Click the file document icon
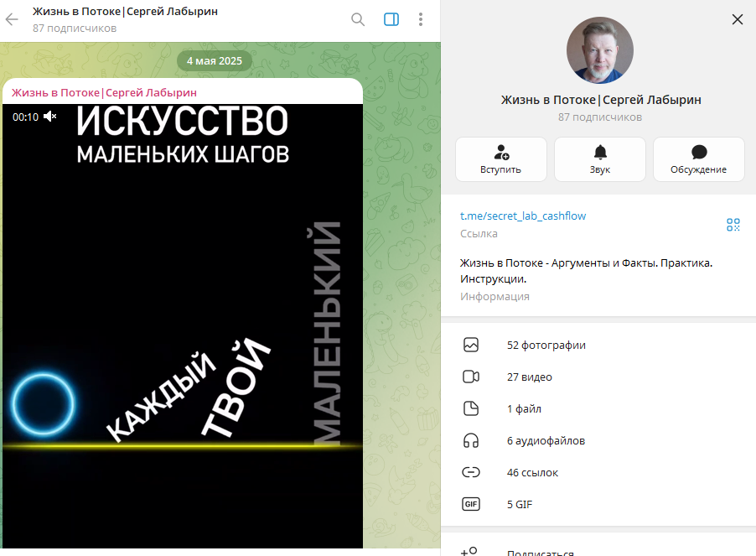Viewport: 756px width, 556px height. click(470, 408)
